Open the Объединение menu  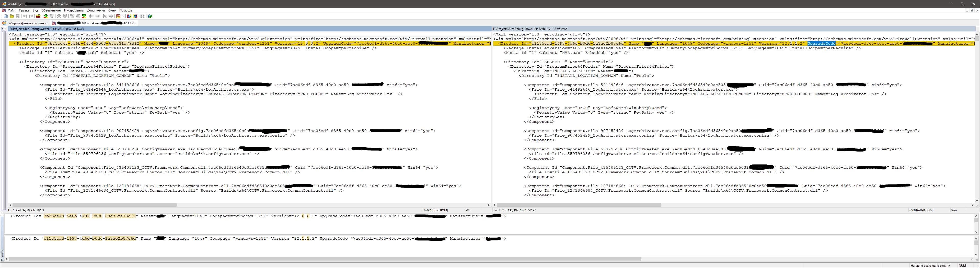pos(51,11)
